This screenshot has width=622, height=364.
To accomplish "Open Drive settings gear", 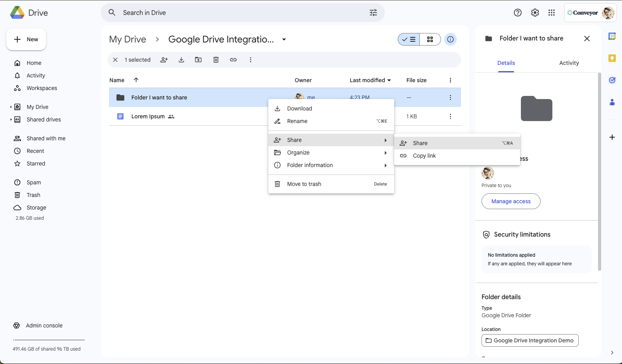I will pos(535,13).
